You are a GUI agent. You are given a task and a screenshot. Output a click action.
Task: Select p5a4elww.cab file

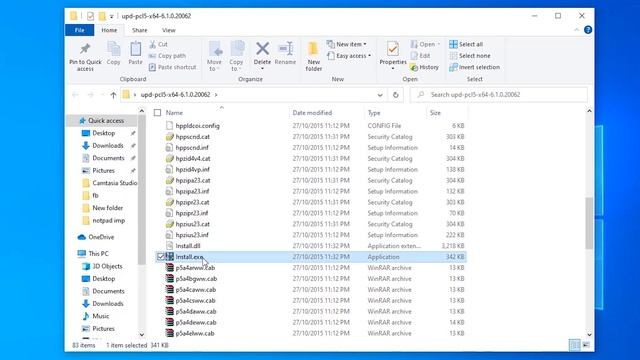coord(195,333)
